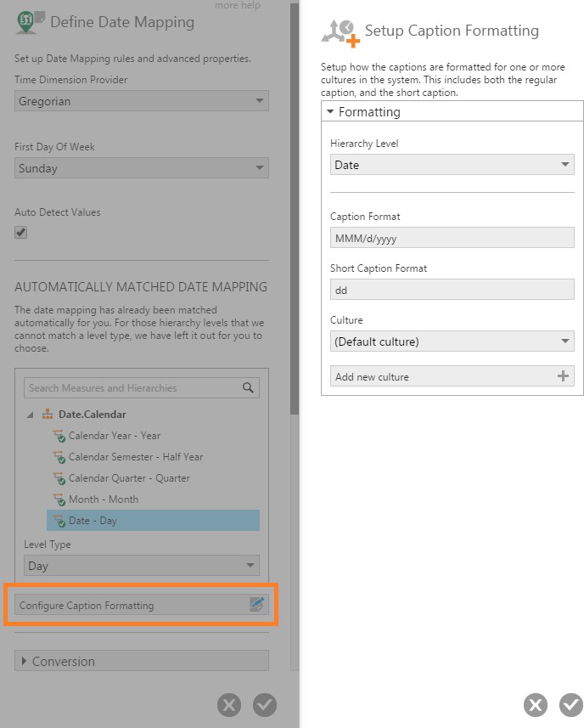This screenshot has width=584, height=728.
Task: Collapse the Formatting section
Action: click(329, 110)
